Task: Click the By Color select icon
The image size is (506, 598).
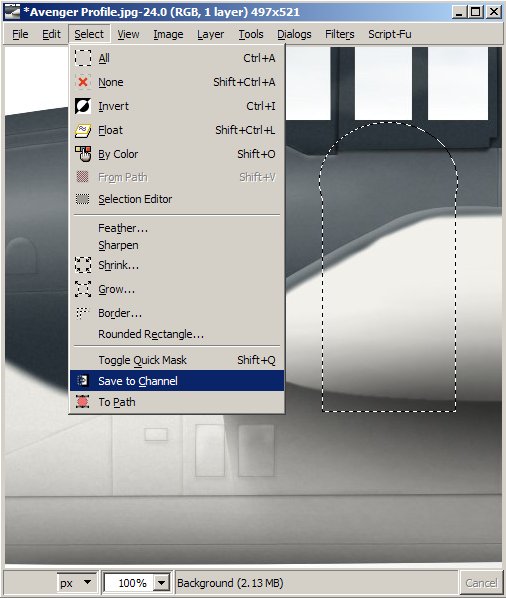Action: [83, 154]
